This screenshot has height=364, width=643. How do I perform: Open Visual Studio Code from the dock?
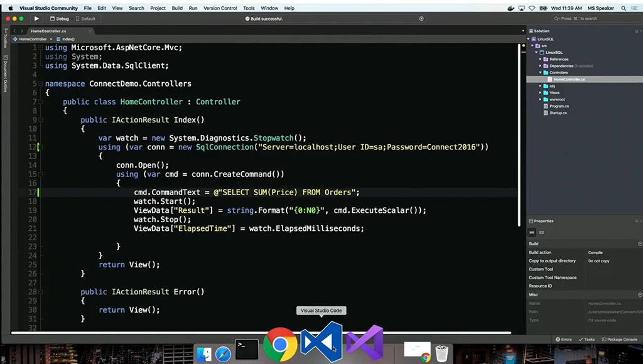point(321,342)
